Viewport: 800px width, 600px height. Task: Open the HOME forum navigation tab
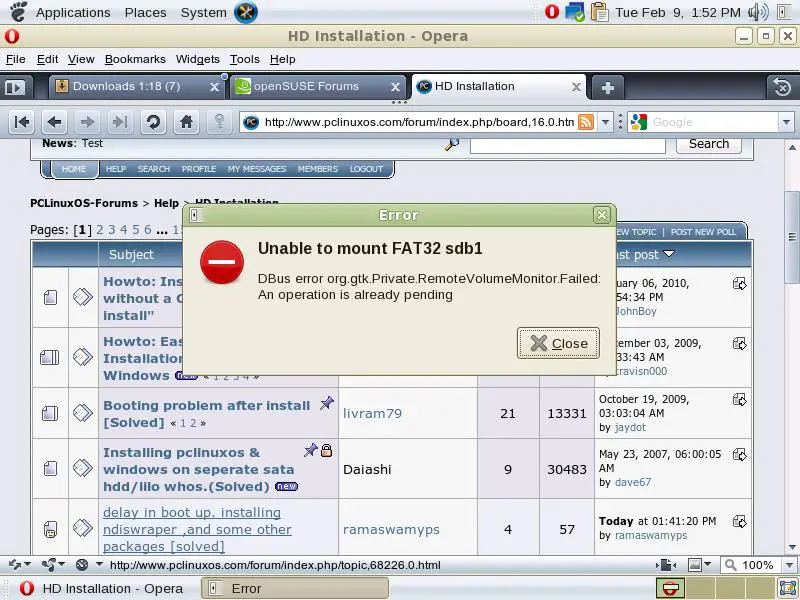point(74,169)
